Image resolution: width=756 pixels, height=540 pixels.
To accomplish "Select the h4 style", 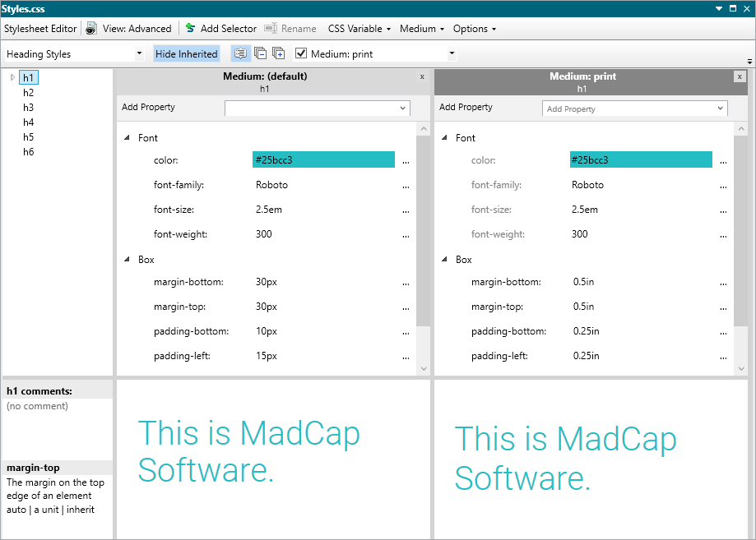I will [29, 122].
